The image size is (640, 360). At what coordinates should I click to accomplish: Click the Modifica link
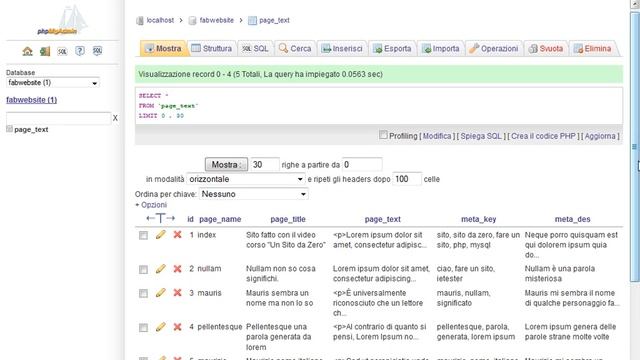[437, 136]
